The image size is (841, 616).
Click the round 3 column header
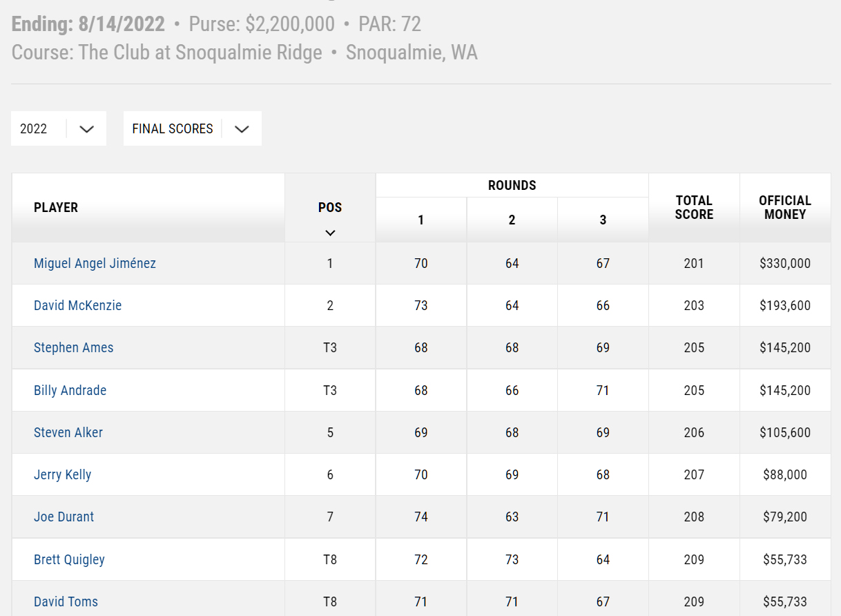[x=603, y=220]
